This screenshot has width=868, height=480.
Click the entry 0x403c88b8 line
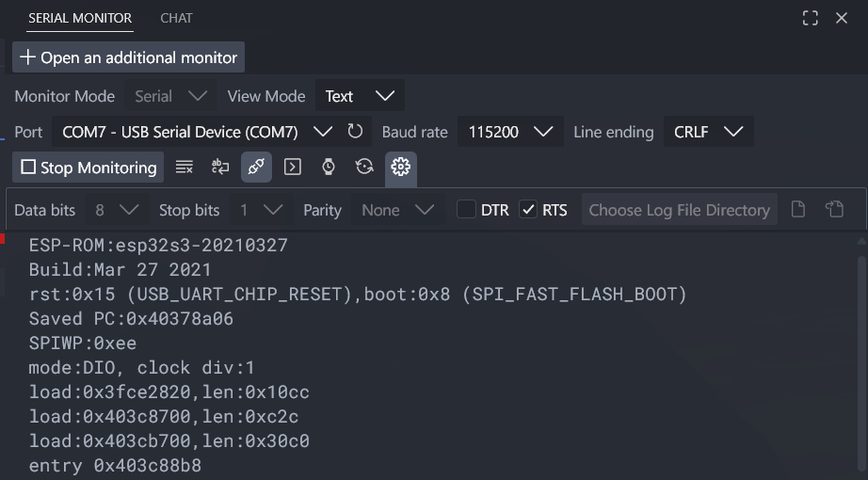click(115, 465)
